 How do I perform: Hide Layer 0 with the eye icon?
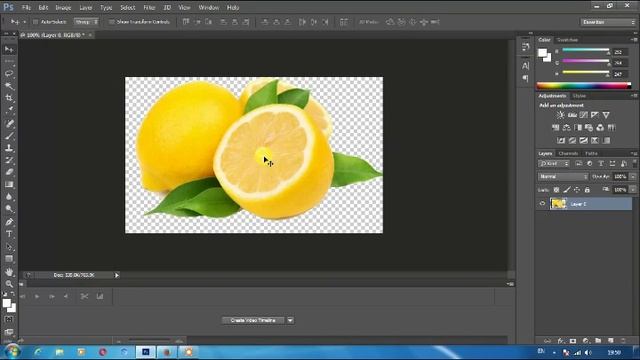coord(542,204)
